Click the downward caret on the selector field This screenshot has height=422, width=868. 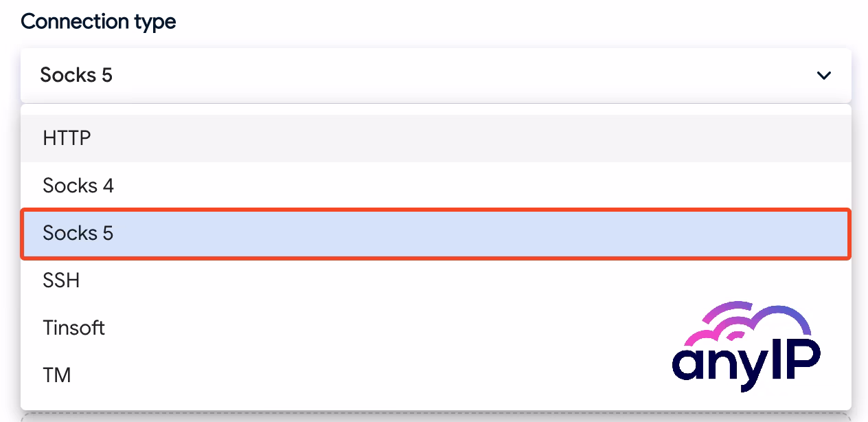825,76
